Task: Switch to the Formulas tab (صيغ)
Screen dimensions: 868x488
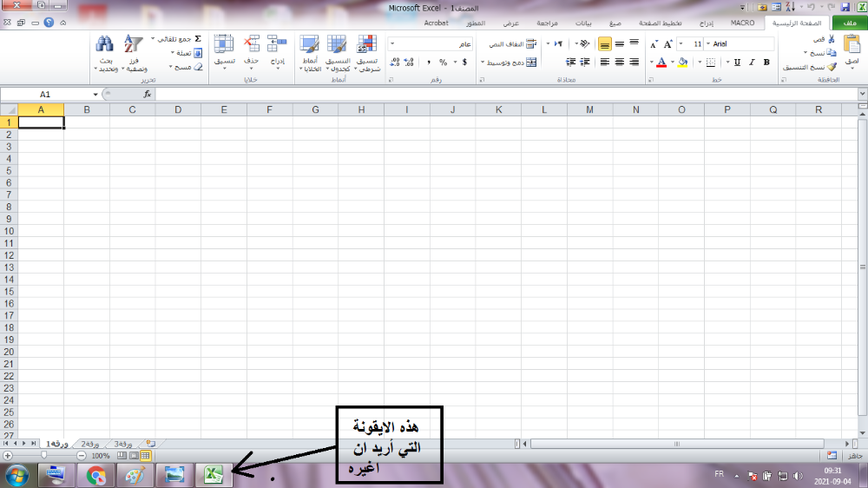Action: tap(615, 23)
